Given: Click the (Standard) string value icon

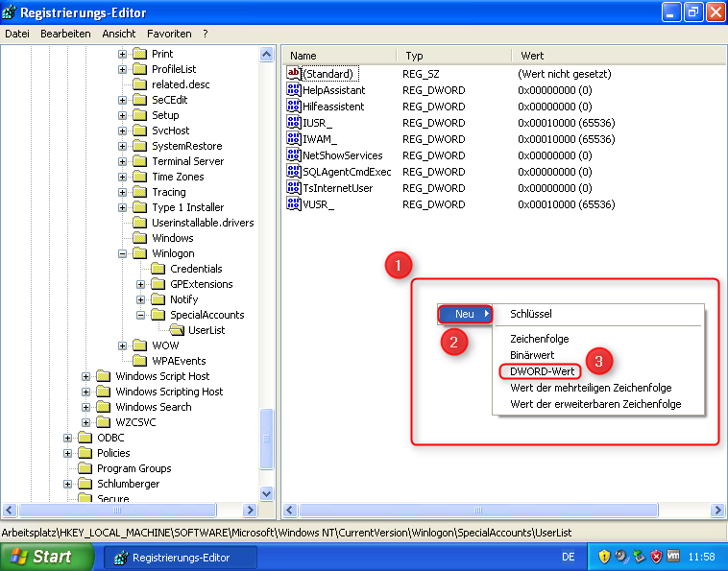Looking at the screenshot, I should click(294, 73).
